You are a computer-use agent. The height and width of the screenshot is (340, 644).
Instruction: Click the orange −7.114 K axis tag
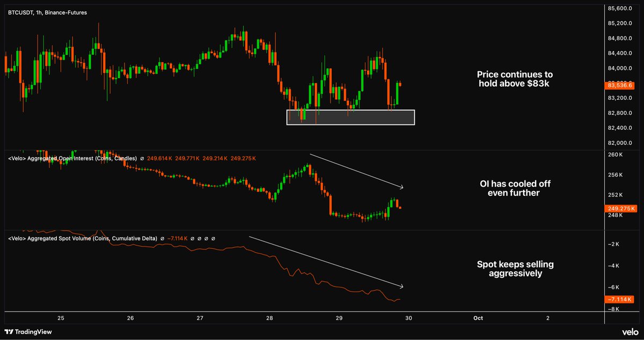point(620,299)
